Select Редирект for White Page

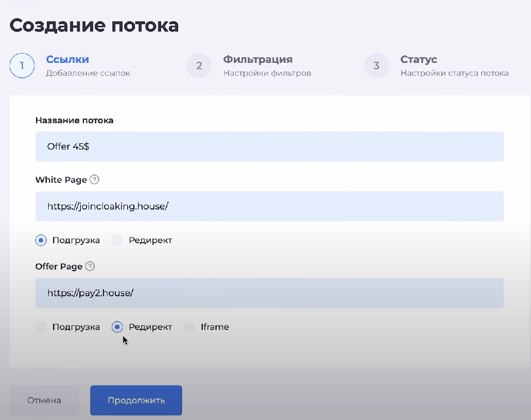click(x=117, y=240)
